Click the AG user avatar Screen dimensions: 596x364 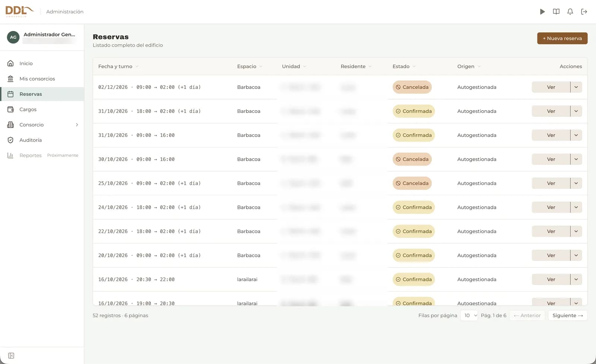[13, 37]
